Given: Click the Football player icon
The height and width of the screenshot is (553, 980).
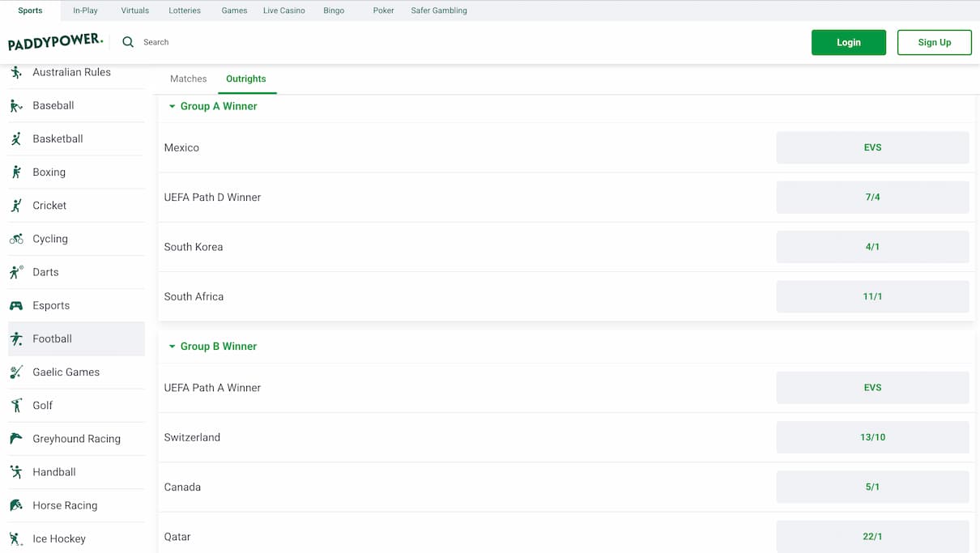Looking at the screenshot, I should pyautogui.click(x=16, y=338).
